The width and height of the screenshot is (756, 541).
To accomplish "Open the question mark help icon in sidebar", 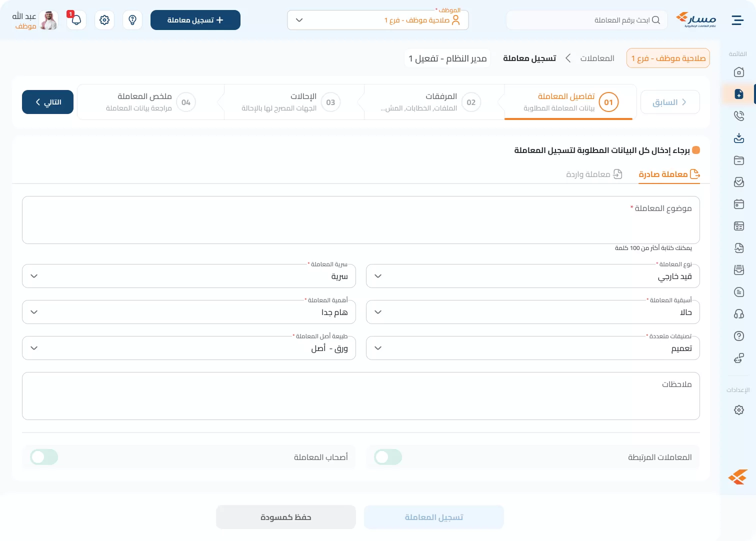I will (739, 336).
